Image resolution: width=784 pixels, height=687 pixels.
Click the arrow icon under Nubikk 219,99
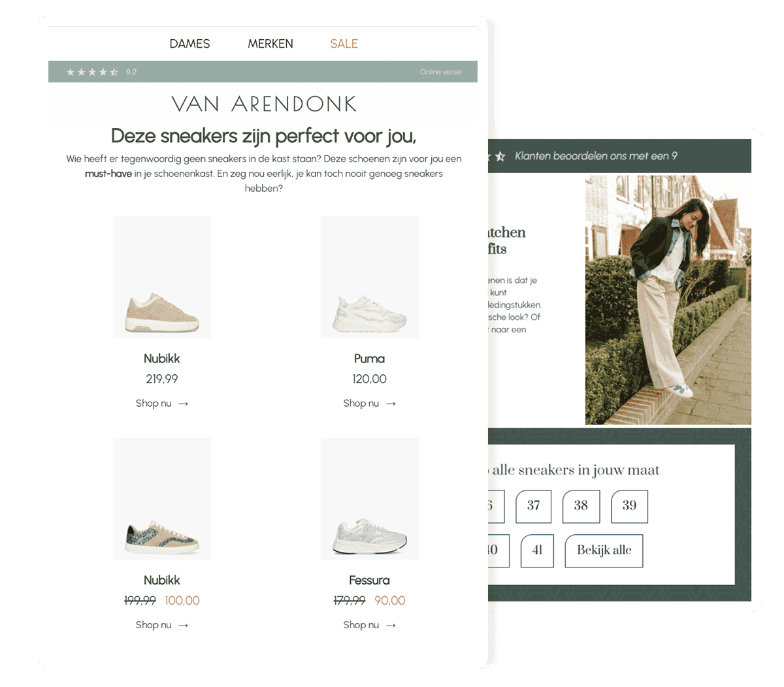click(x=184, y=404)
